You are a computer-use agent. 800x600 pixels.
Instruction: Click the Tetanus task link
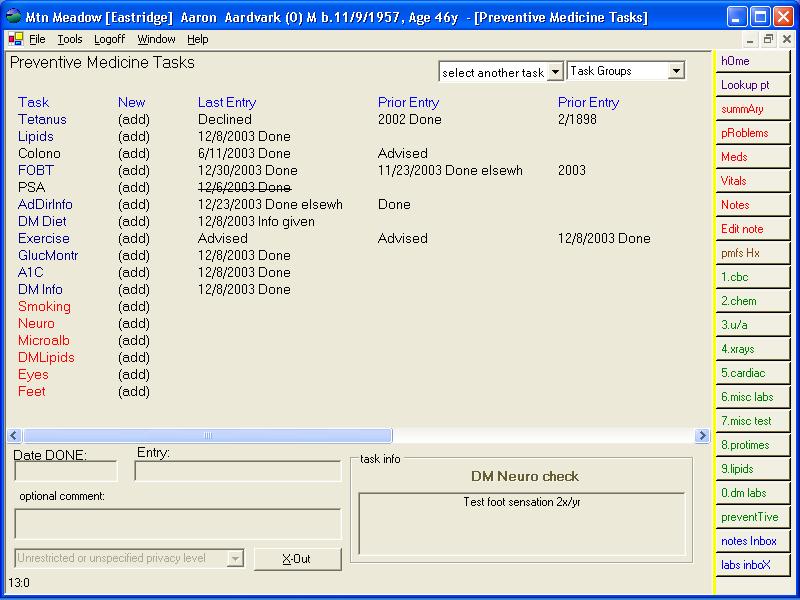pyautogui.click(x=43, y=119)
